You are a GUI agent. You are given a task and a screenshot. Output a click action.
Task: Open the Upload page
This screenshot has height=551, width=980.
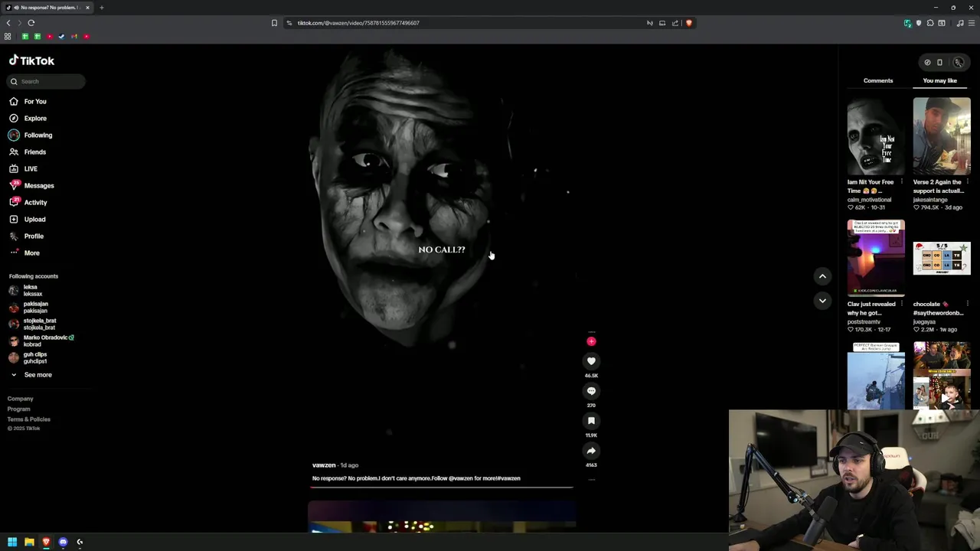pos(27,219)
